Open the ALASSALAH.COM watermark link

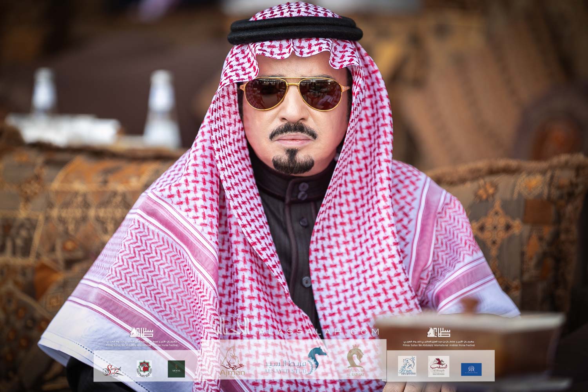pos(319,332)
